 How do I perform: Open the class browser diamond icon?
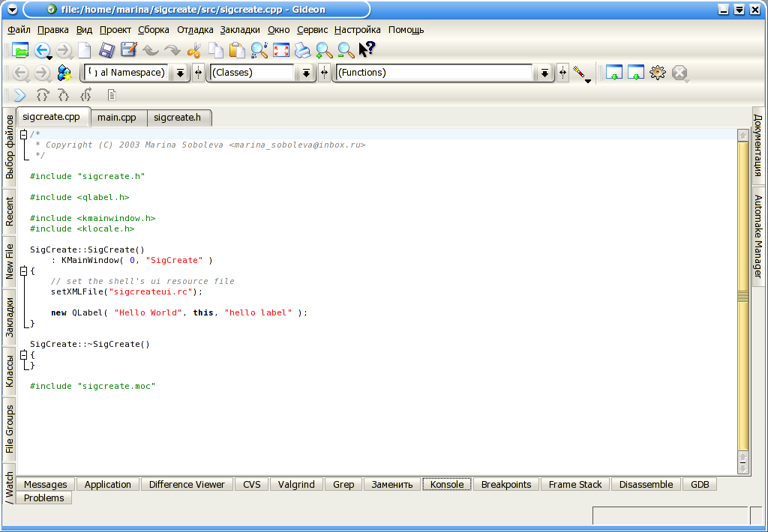coord(63,73)
